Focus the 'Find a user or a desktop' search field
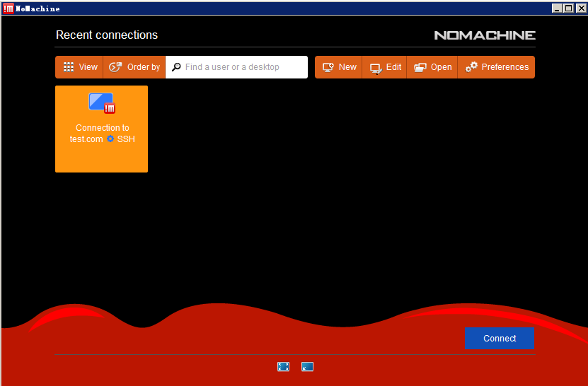 point(236,67)
